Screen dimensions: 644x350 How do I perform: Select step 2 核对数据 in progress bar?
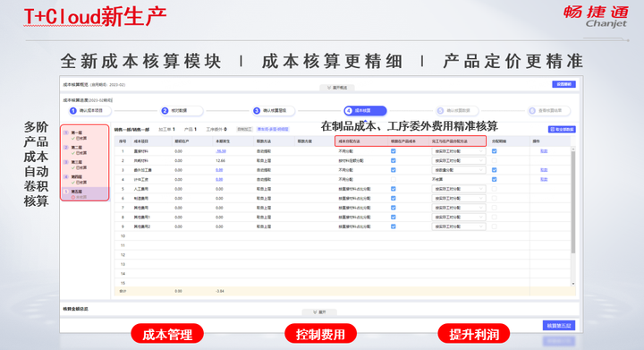pos(181,110)
